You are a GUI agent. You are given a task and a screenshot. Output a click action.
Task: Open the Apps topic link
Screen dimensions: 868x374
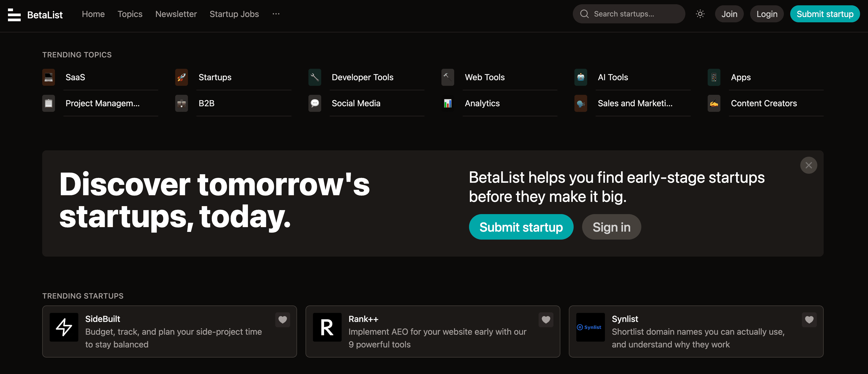pos(741,77)
